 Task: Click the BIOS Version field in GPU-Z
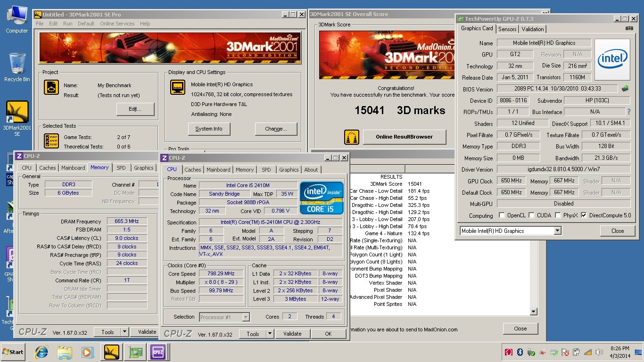[557, 89]
